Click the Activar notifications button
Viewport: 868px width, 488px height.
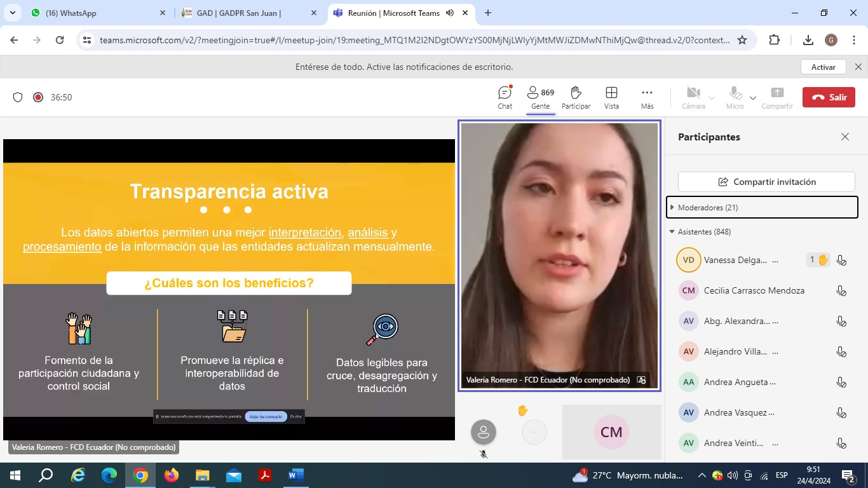click(x=823, y=67)
